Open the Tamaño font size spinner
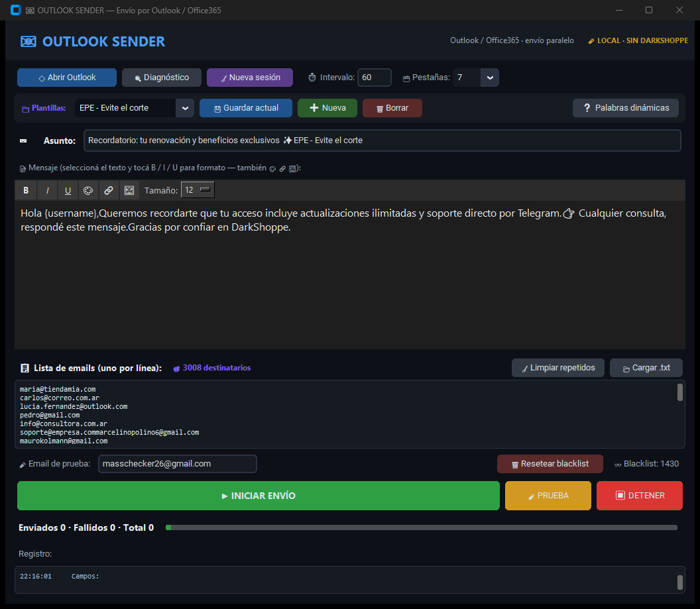The width and height of the screenshot is (700, 609). 198,190
